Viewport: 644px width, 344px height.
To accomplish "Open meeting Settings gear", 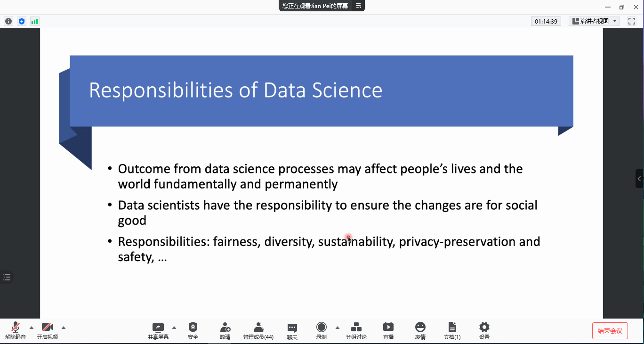I will click(x=484, y=330).
